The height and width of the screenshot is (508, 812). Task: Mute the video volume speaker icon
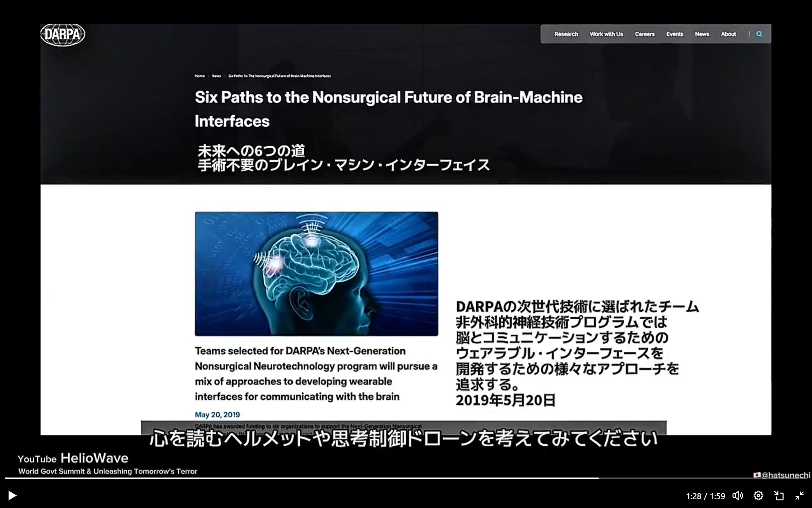pyautogui.click(x=738, y=496)
